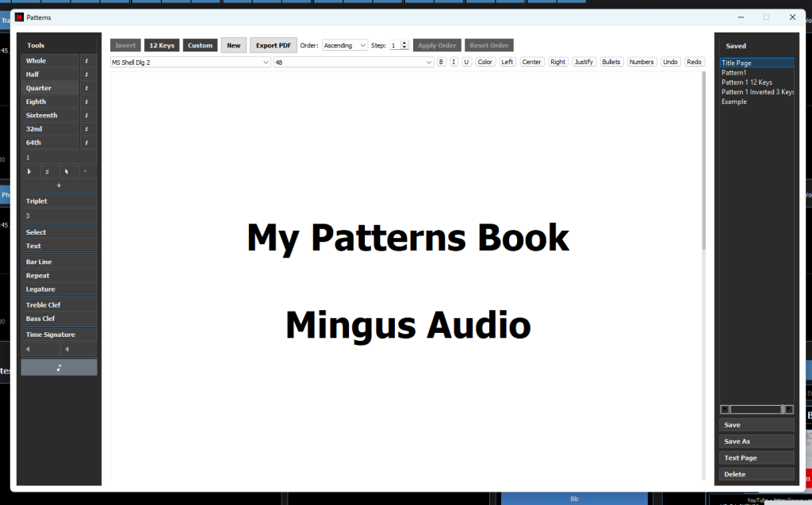Toggle italic text formatting

point(454,61)
